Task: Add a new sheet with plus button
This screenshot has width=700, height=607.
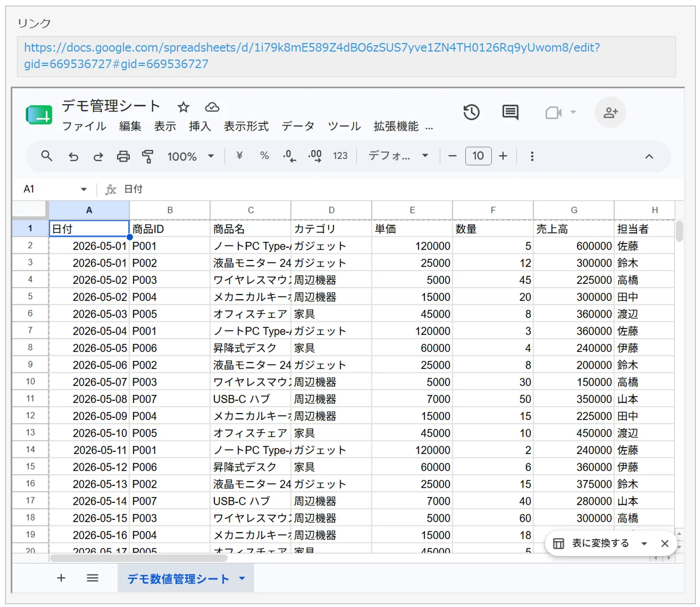Action: 61,578
